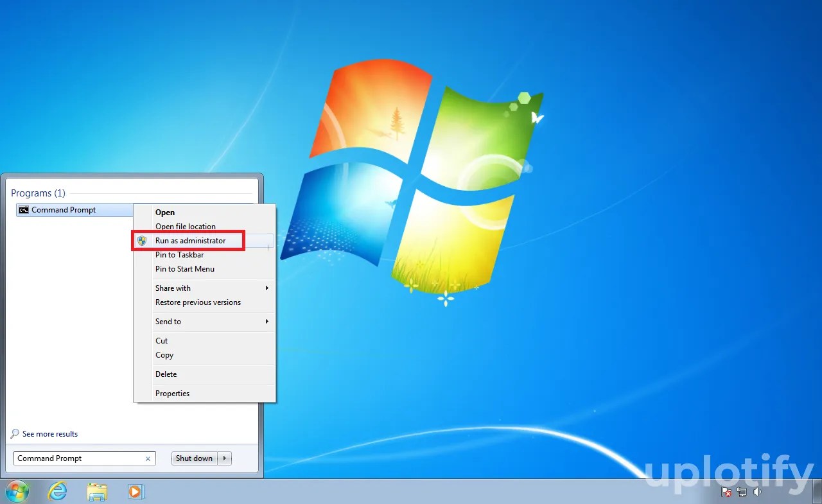Open the Start menu orb
This screenshot has height=504, width=822.
(17, 491)
